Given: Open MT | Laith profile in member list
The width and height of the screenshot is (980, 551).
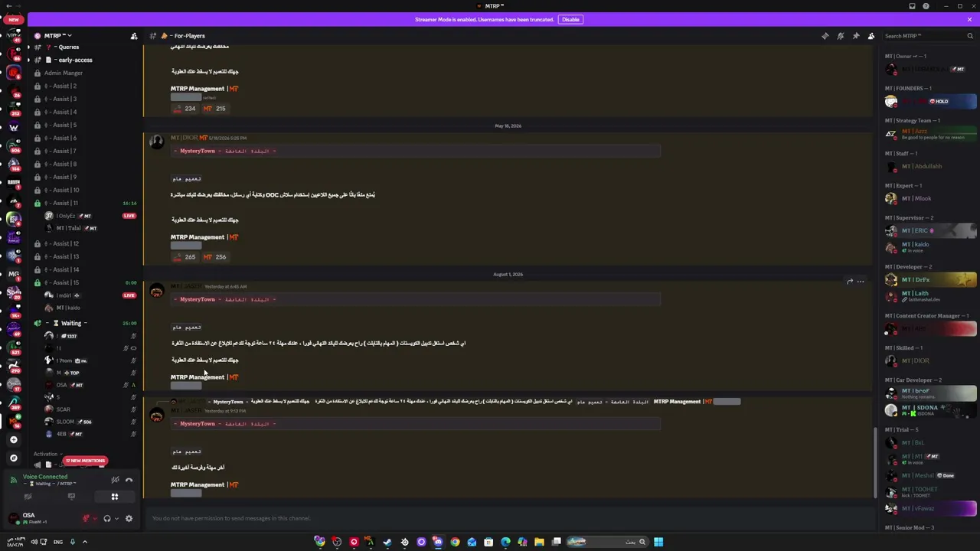Looking at the screenshot, I should (x=930, y=295).
